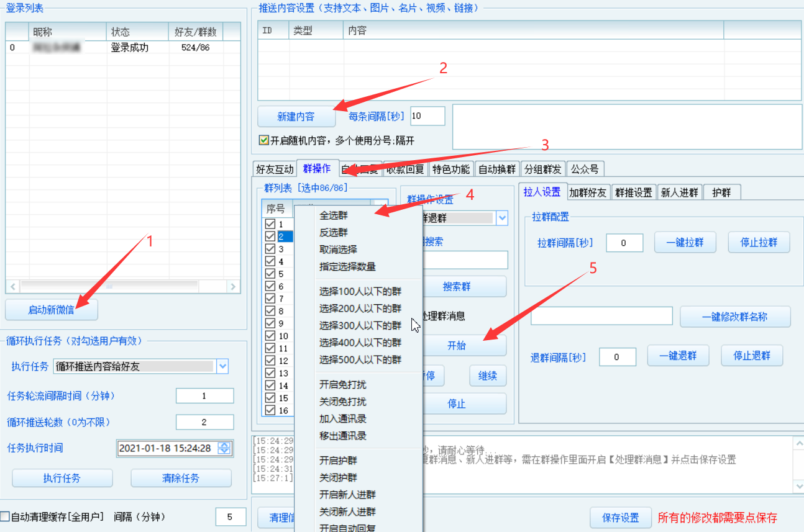This screenshot has width=804, height=532.
Task: Click the 继续 button
Action: [x=488, y=376]
